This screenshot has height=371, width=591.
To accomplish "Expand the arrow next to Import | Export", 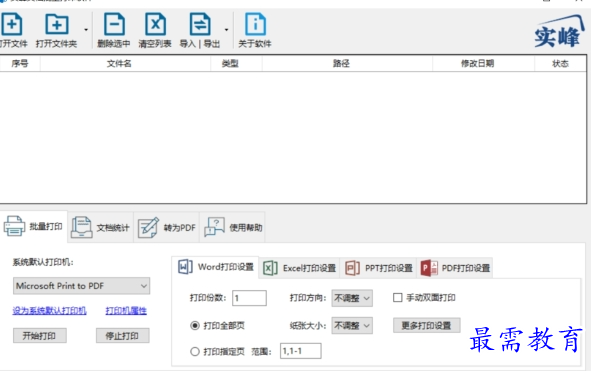I will click(226, 30).
